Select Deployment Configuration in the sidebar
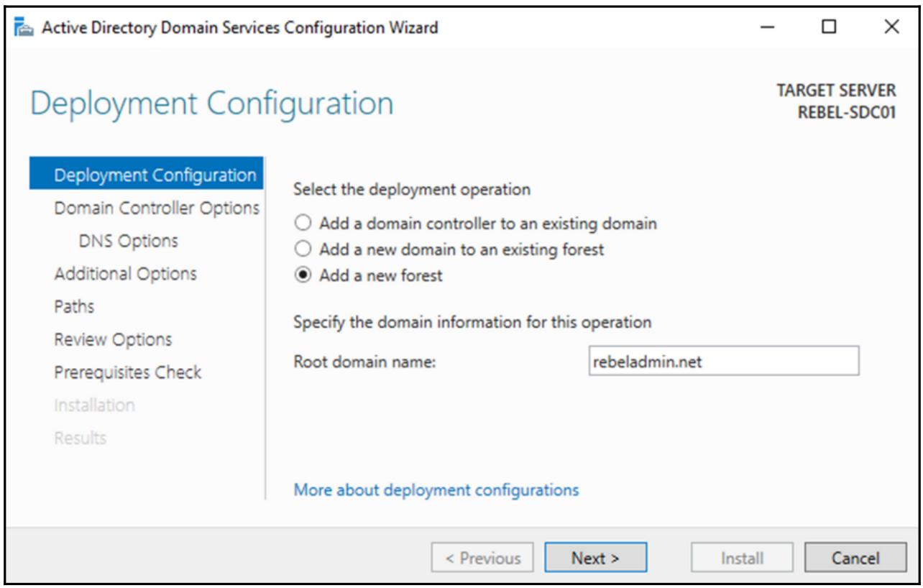Viewport: 923px width, 588px height. click(x=147, y=175)
